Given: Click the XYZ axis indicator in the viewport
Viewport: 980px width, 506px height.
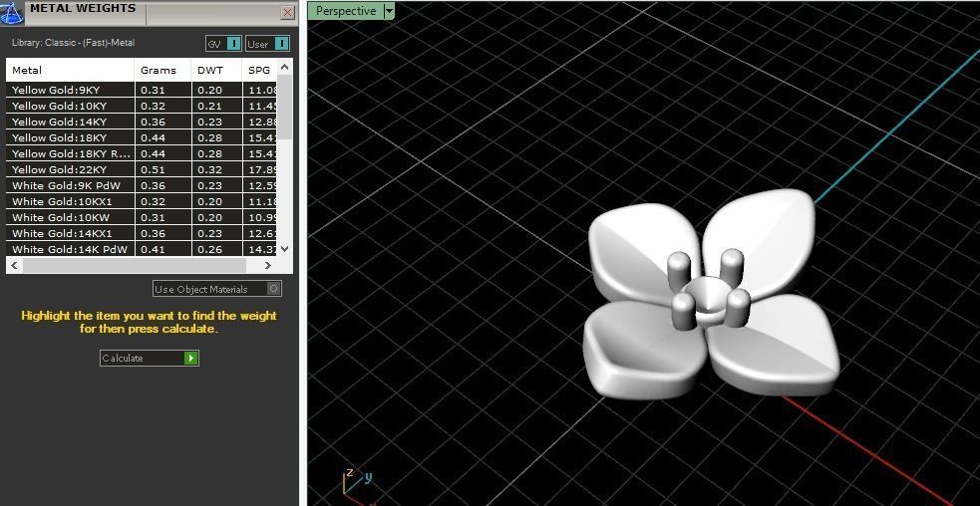Looking at the screenshot, I should [x=358, y=486].
